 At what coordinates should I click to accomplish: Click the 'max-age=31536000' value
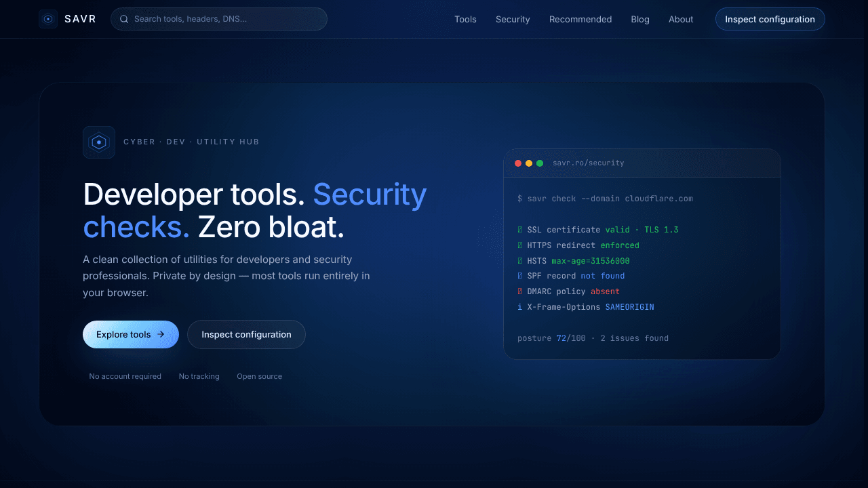(591, 261)
